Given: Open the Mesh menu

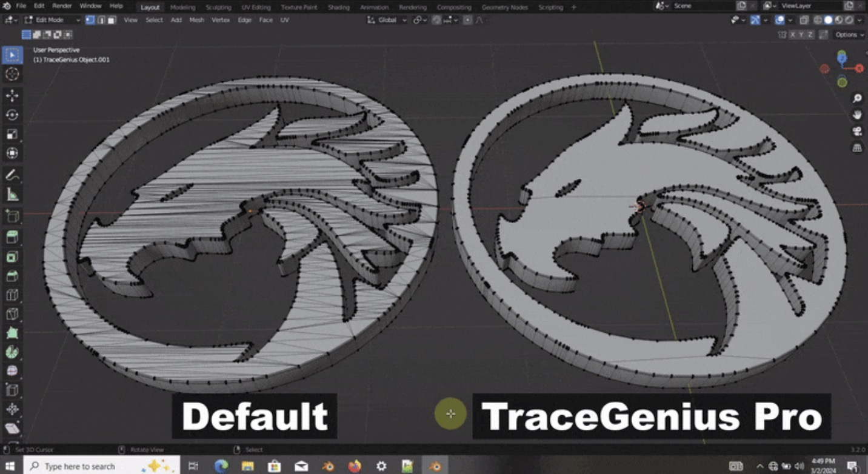Looking at the screenshot, I should point(197,20).
